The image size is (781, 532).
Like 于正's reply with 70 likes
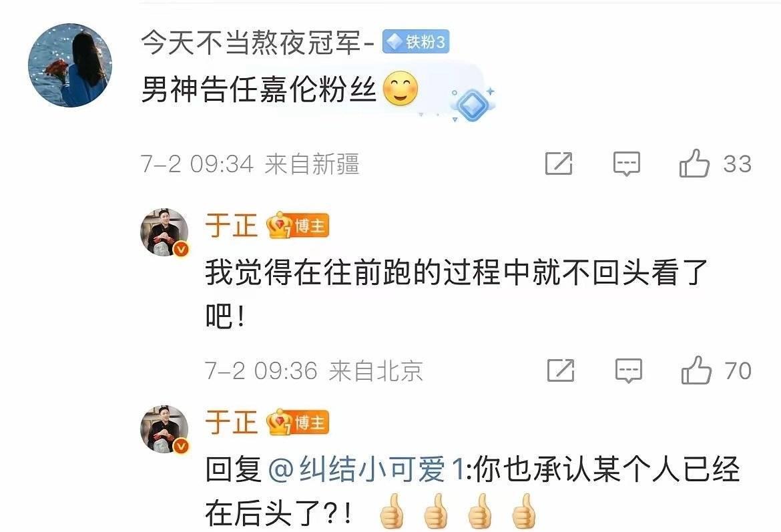pos(696,370)
